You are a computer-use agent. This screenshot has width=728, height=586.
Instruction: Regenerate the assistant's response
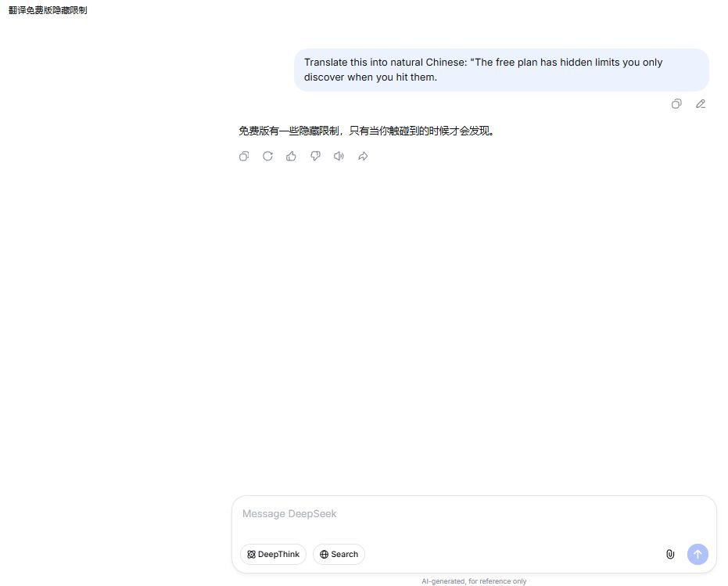(x=267, y=156)
